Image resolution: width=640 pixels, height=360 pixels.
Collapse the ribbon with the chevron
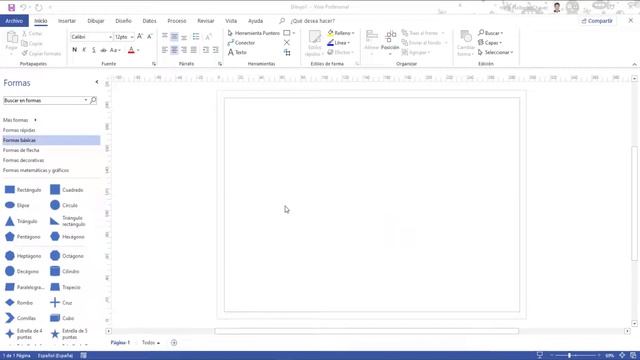(x=634, y=64)
